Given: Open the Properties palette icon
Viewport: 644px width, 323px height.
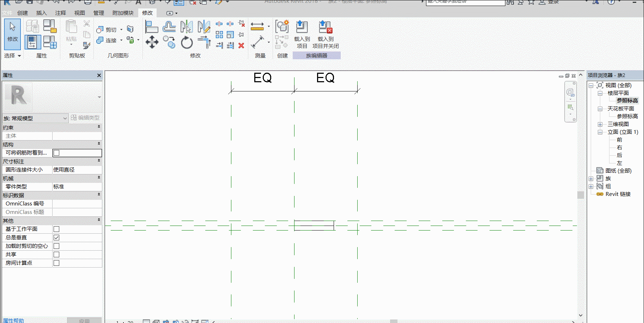Looking at the screenshot, I should [32, 42].
